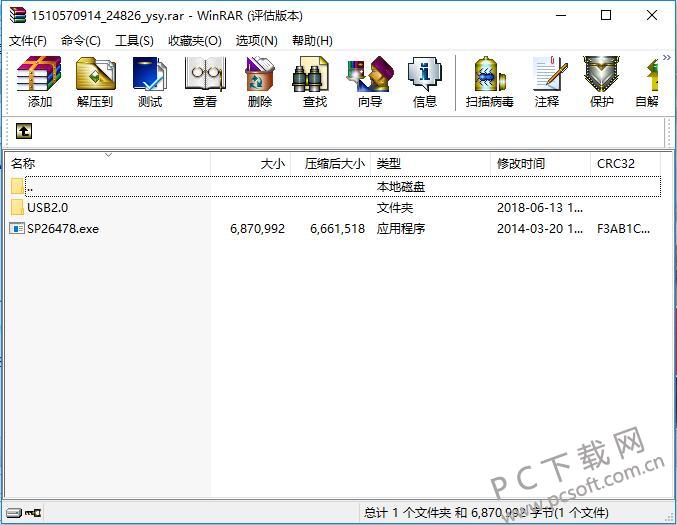Show archive Info (信息) icon

point(425,82)
